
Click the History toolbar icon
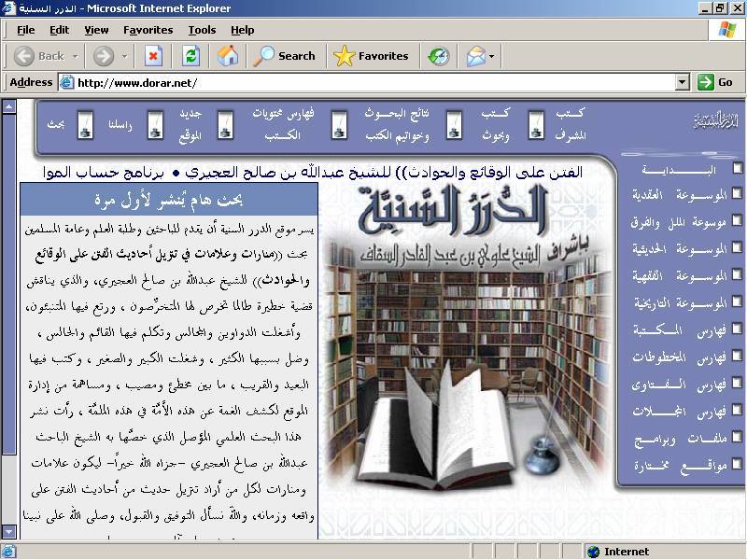(438, 56)
